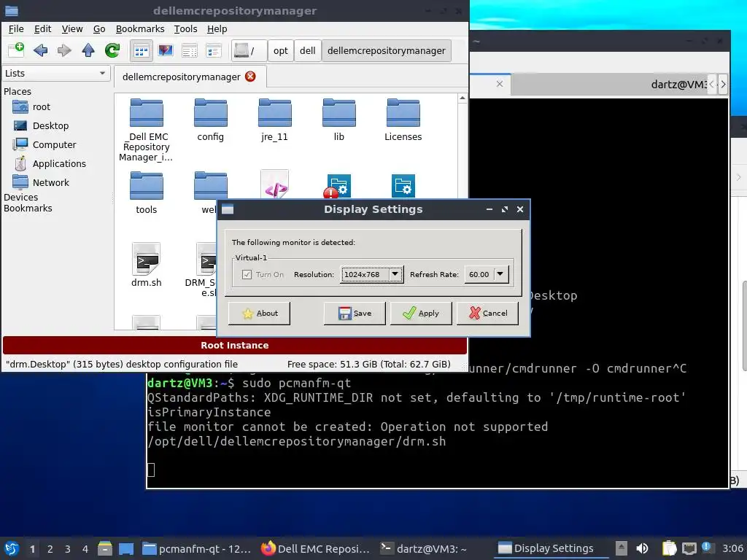Click the opt path button
Screen dimensions: 747x560
[281, 50]
